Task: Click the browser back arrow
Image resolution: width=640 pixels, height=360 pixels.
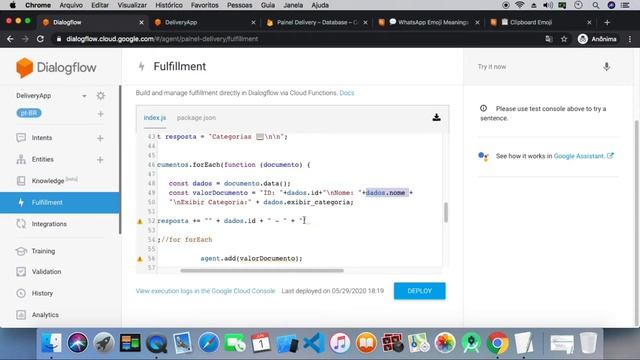Action: coord(10,39)
